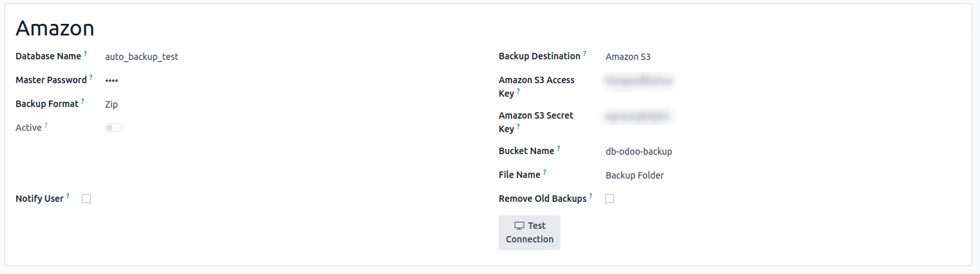Toggle the Active switch on

coord(114,128)
